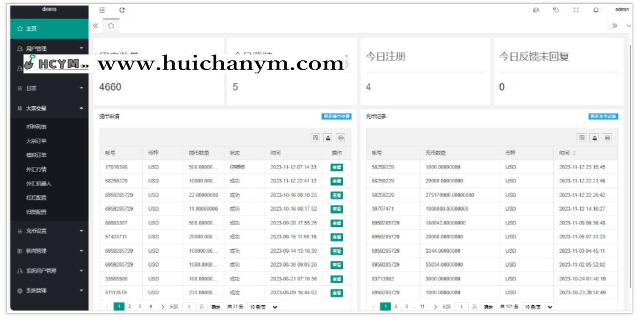Expand the 充币设置 sidebar menu
The width and height of the screenshot is (644, 323).
click(x=49, y=231)
